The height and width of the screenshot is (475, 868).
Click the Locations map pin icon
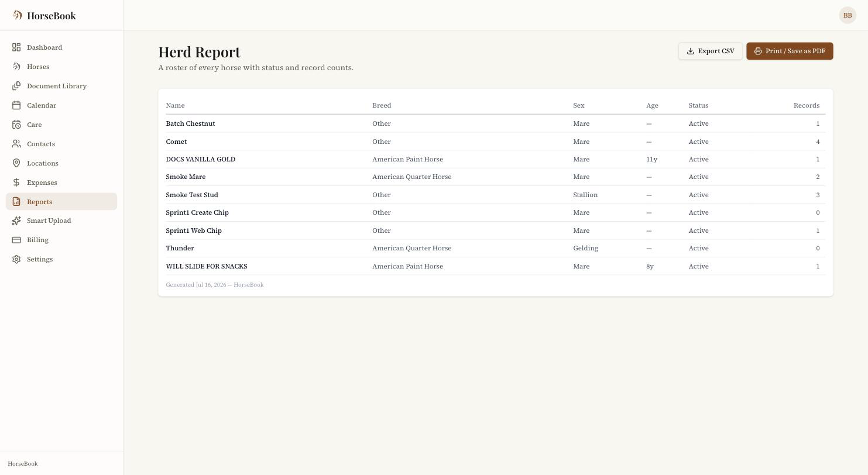[16, 163]
